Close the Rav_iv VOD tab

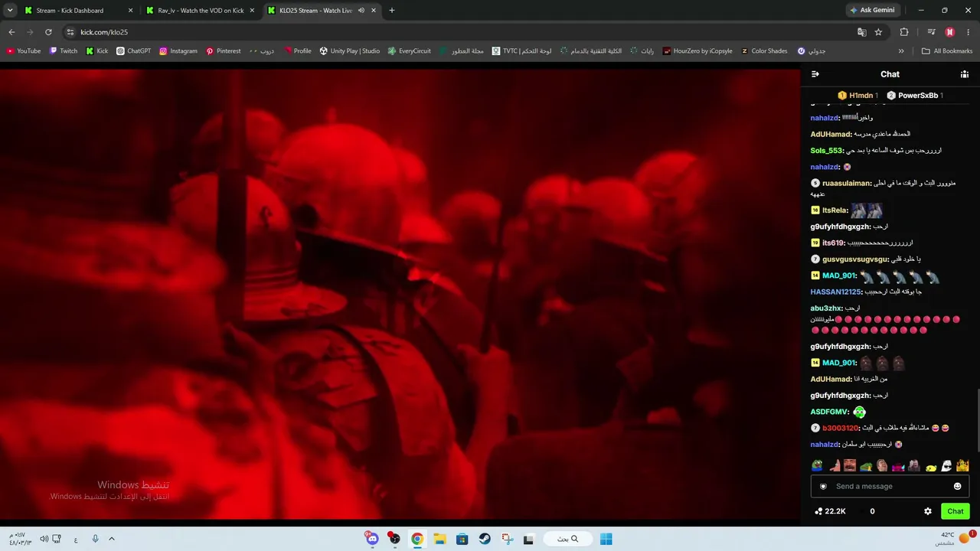(252, 11)
